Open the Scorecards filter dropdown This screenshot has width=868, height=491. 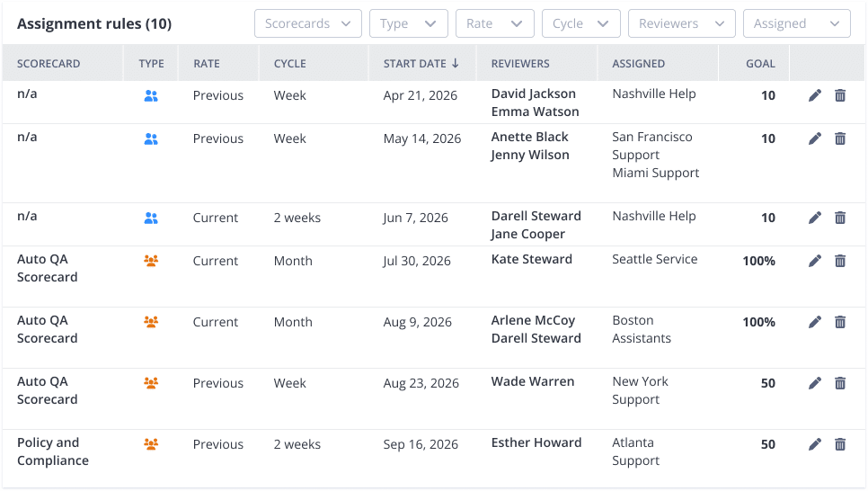tap(307, 24)
